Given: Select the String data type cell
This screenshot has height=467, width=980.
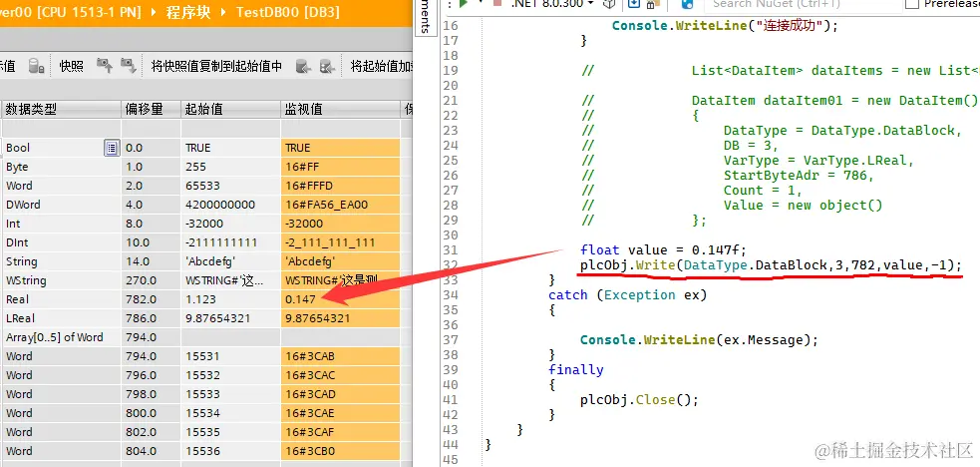Looking at the screenshot, I should click(x=61, y=261).
